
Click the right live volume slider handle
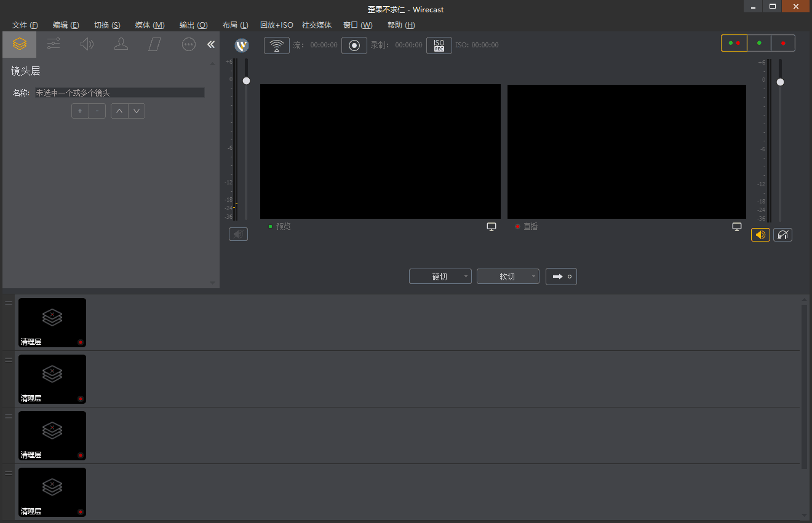(780, 82)
